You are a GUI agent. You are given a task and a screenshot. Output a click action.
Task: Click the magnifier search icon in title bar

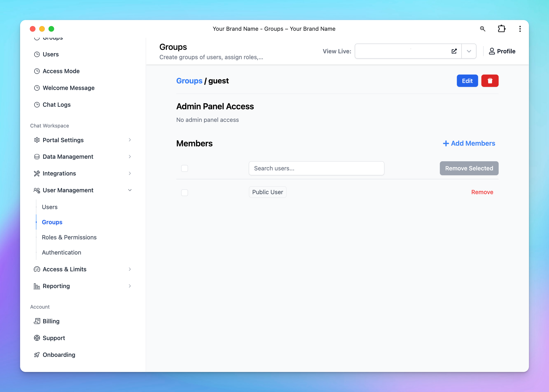coord(483,29)
